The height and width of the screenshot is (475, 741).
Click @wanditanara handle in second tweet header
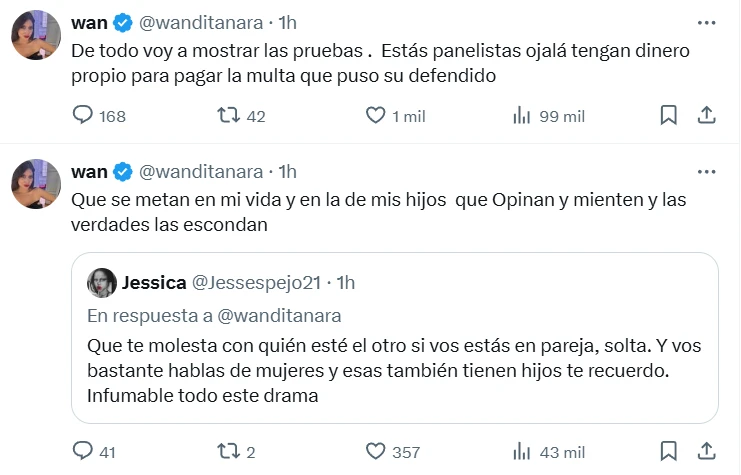click(x=200, y=171)
